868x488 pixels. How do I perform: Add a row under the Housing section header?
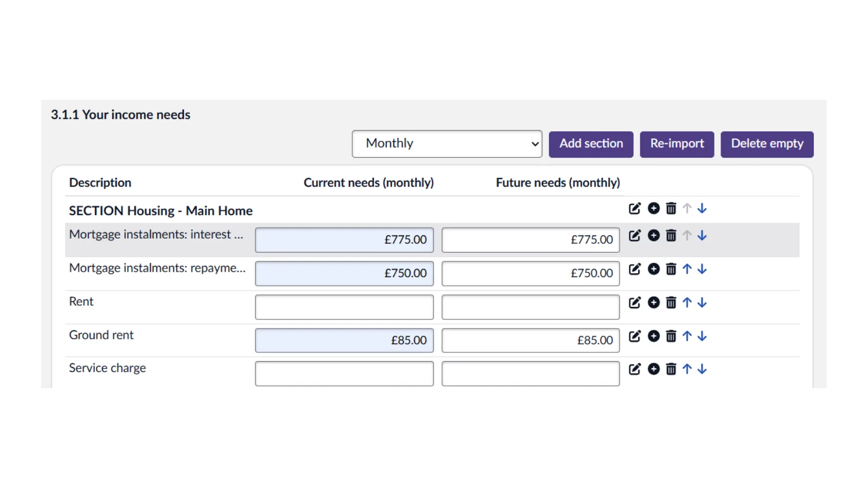654,209
